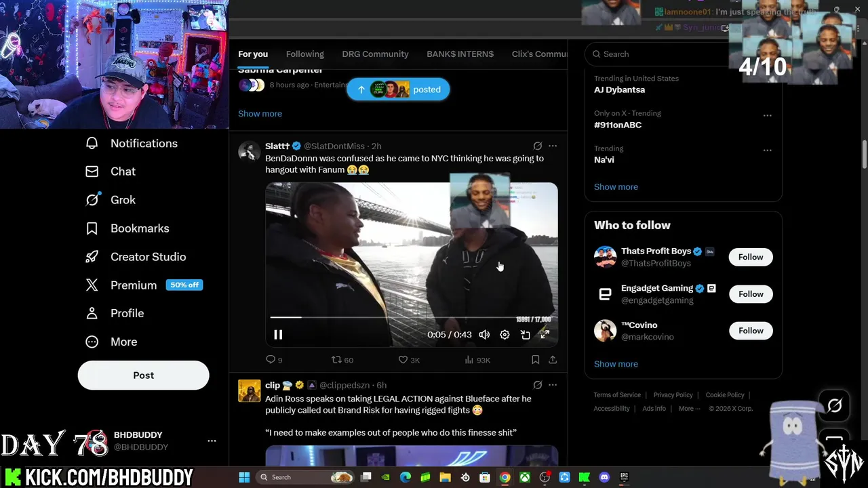
Task: Open floating Grok button
Action: tap(835, 405)
